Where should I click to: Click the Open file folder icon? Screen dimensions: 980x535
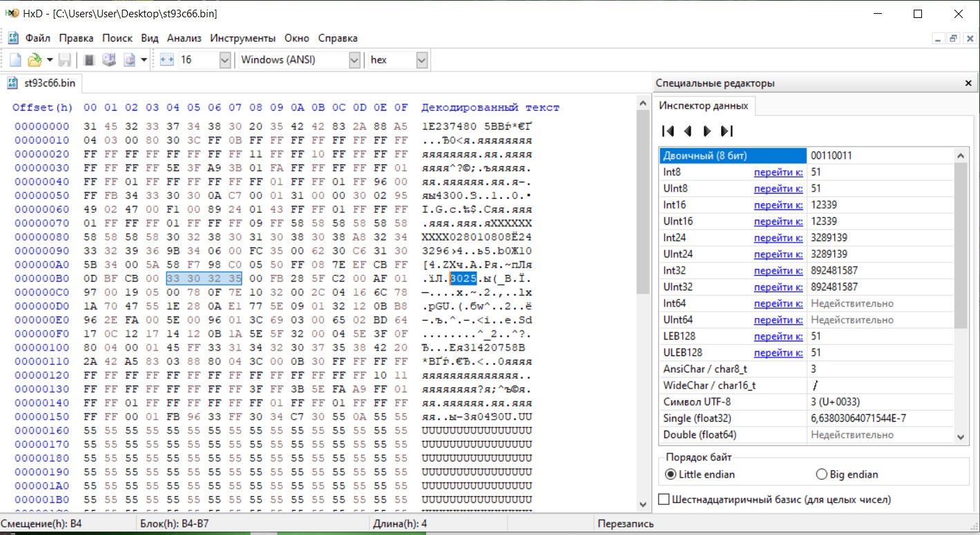click(x=34, y=60)
